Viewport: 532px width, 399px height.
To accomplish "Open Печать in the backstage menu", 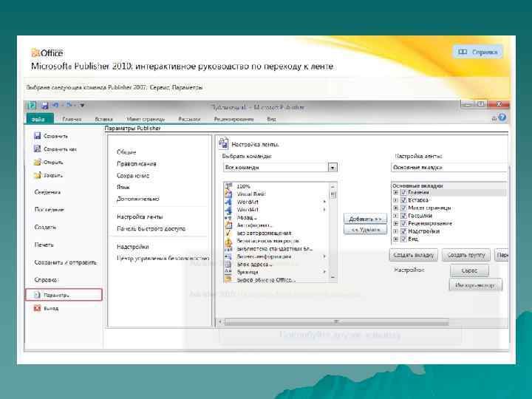I will tap(44, 245).
